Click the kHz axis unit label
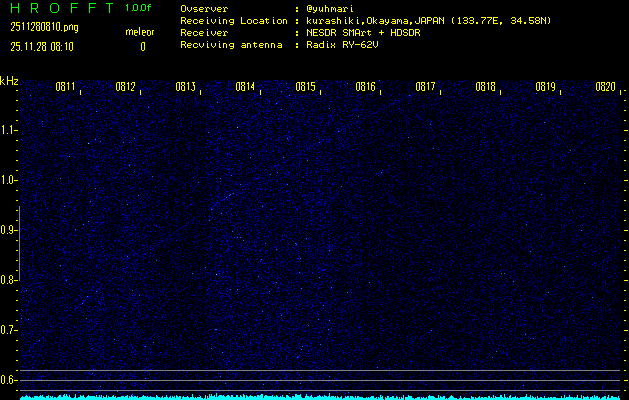Screen dimensions: 629x400 pyautogui.click(x=9, y=81)
